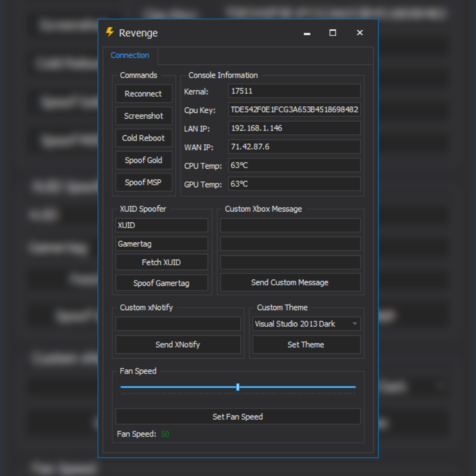Click the Cpu Key value field

294,110
